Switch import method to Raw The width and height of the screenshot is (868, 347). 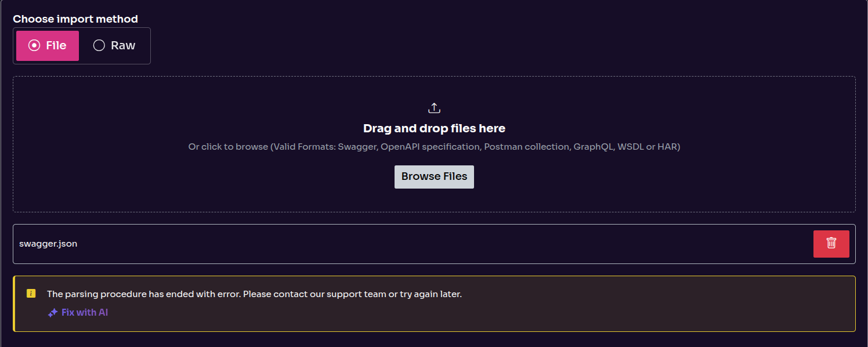point(114,46)
